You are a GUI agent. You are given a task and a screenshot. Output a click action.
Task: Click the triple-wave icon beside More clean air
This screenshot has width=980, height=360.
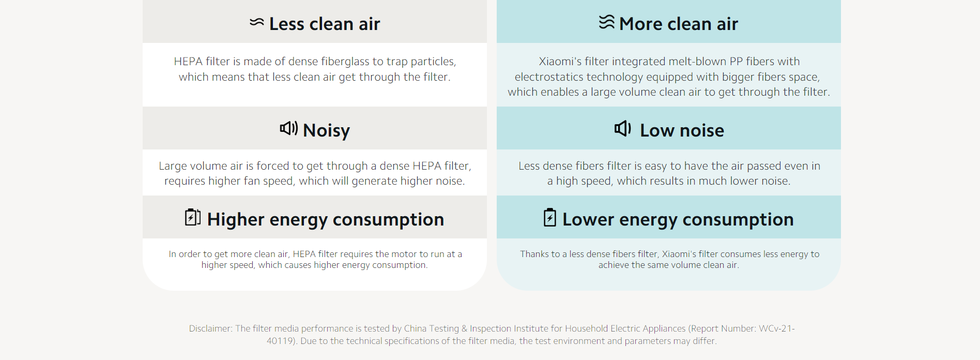click(607, 22)
